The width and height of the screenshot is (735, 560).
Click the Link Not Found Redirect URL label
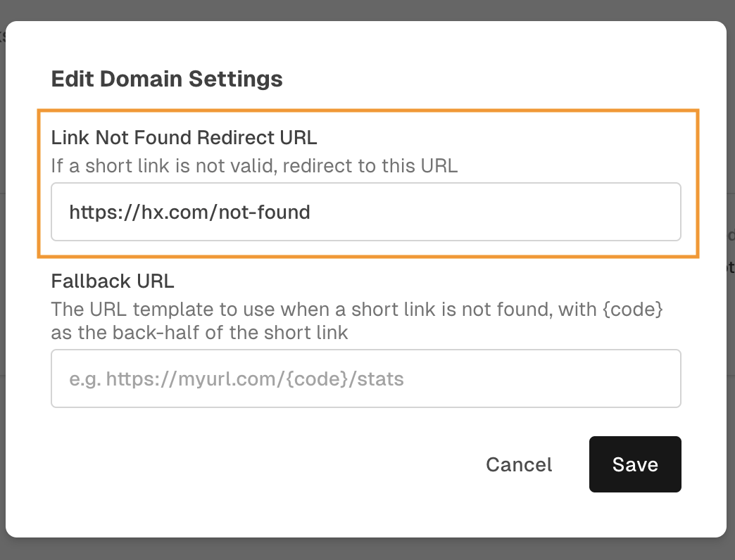[x=184, y=138]
